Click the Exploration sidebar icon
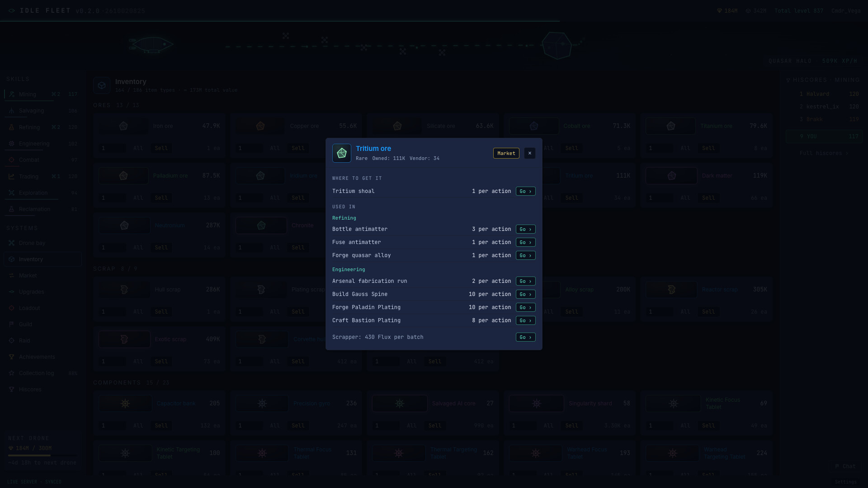Image resolution: width=868 pixels, height=488 pixels. 12,193
